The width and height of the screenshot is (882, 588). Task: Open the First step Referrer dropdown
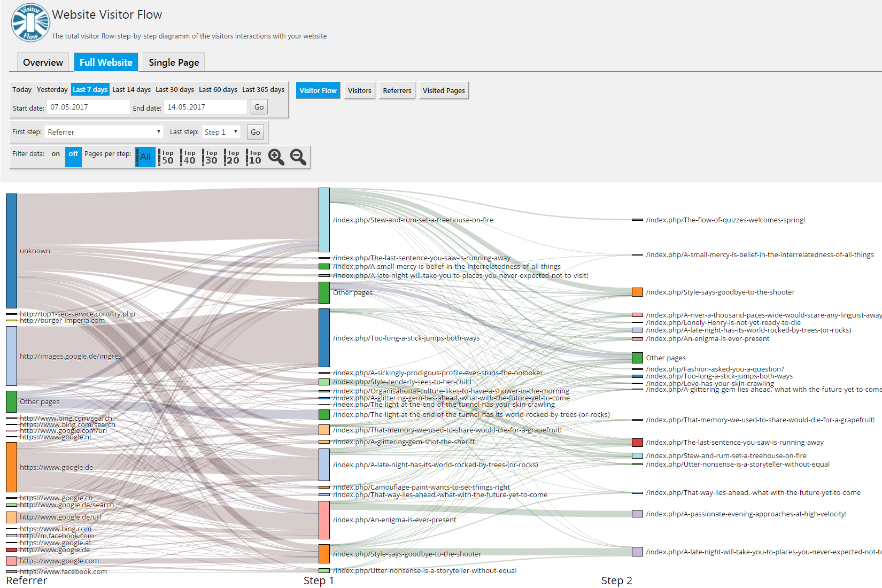(104, 132)
